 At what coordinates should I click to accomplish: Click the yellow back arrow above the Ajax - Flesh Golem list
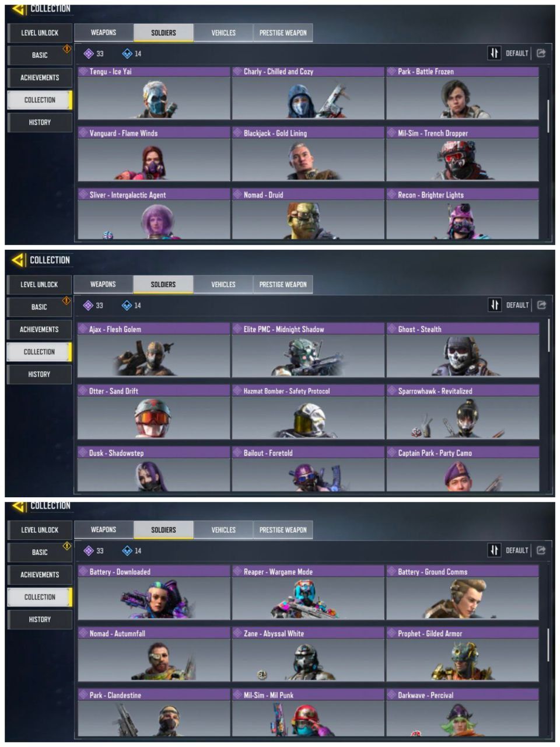pos(19,260)
